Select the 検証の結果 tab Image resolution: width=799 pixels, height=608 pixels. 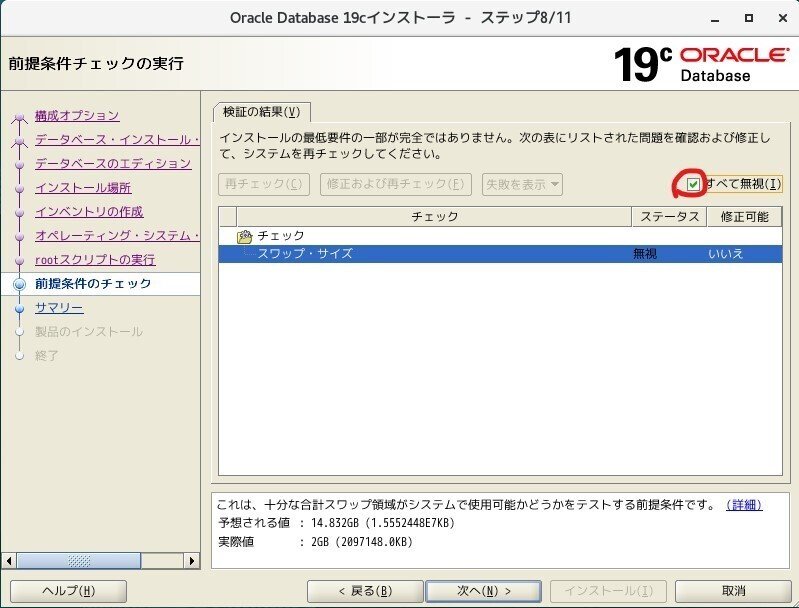tap(261, 112)
